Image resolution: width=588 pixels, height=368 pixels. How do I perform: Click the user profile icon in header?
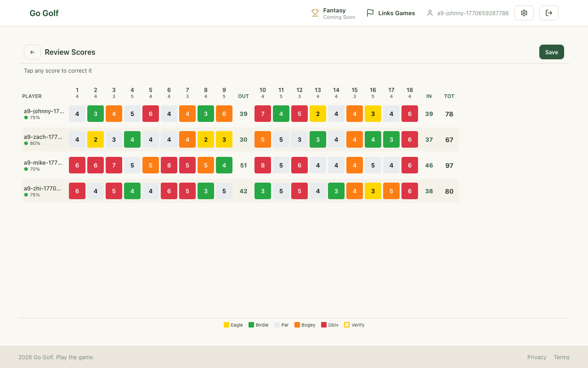tap(430, 13)
